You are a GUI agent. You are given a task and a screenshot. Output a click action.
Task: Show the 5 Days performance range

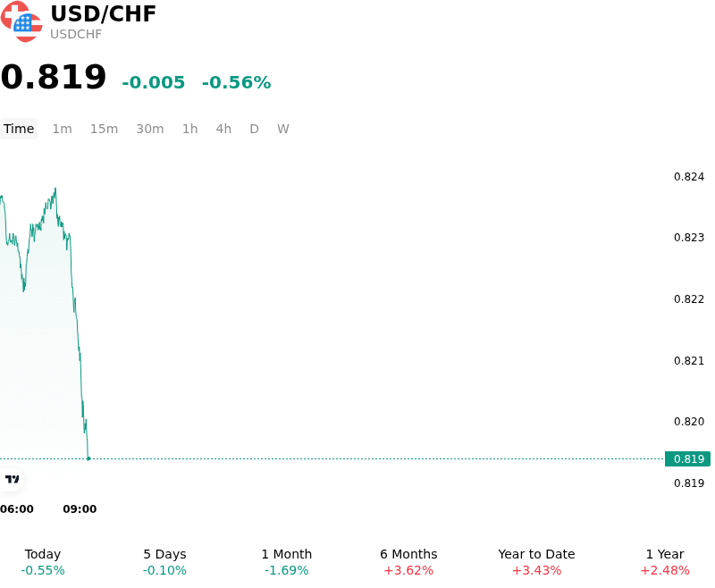164,562
